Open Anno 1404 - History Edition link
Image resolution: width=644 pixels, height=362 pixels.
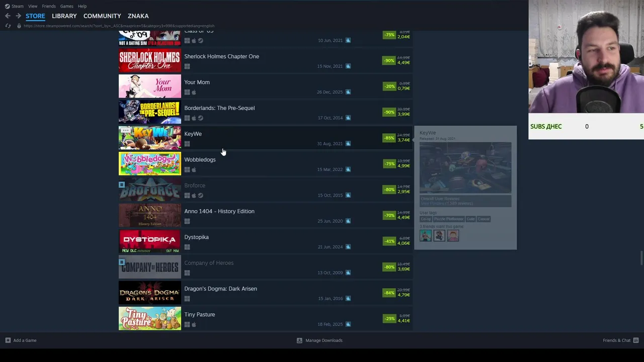click(219, 211)
